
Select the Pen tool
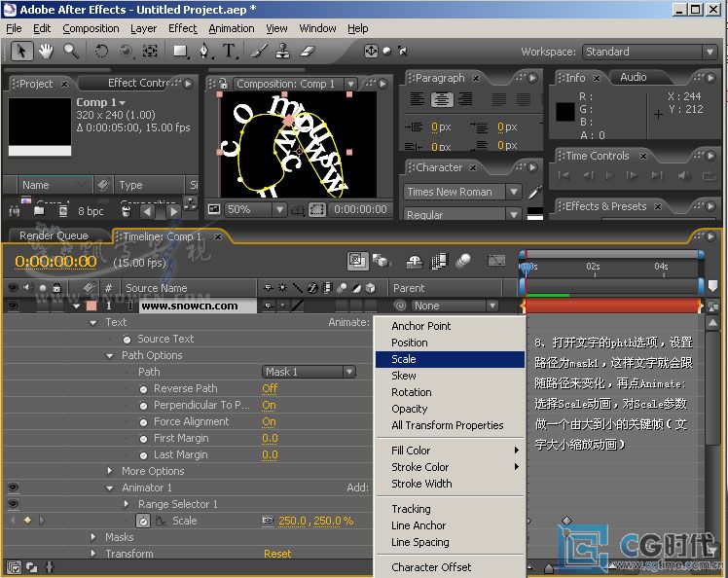(204, 51)
